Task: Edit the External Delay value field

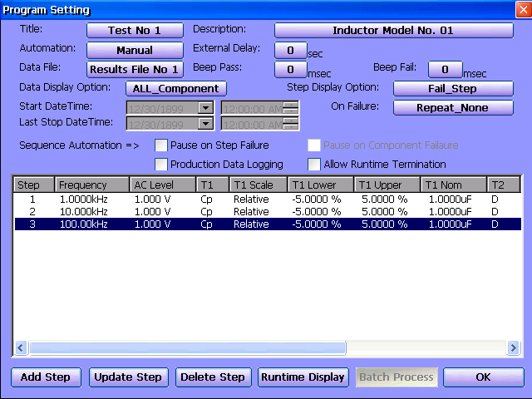Action: [290, 50]
